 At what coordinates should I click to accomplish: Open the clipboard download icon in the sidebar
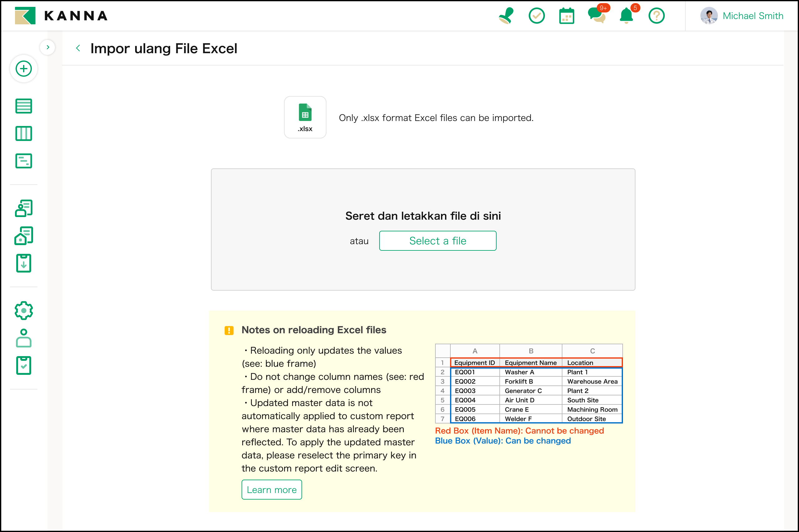[24, 263]
